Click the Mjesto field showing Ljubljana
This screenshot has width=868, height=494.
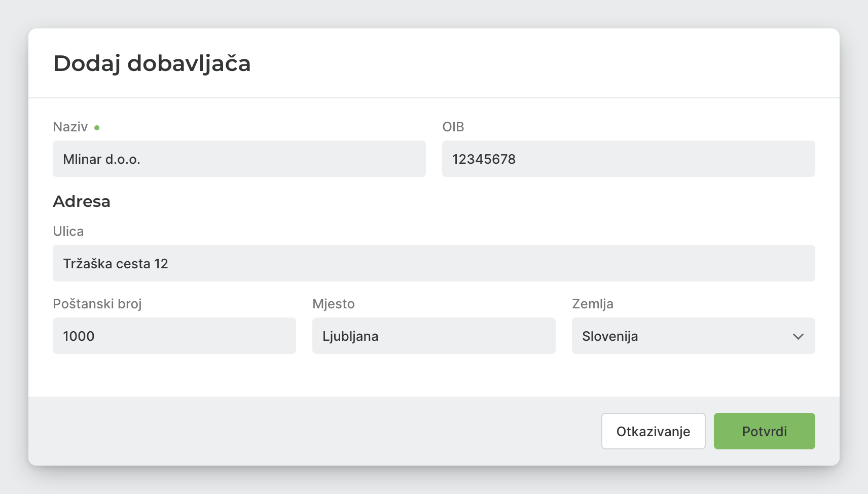pos(434,336)
